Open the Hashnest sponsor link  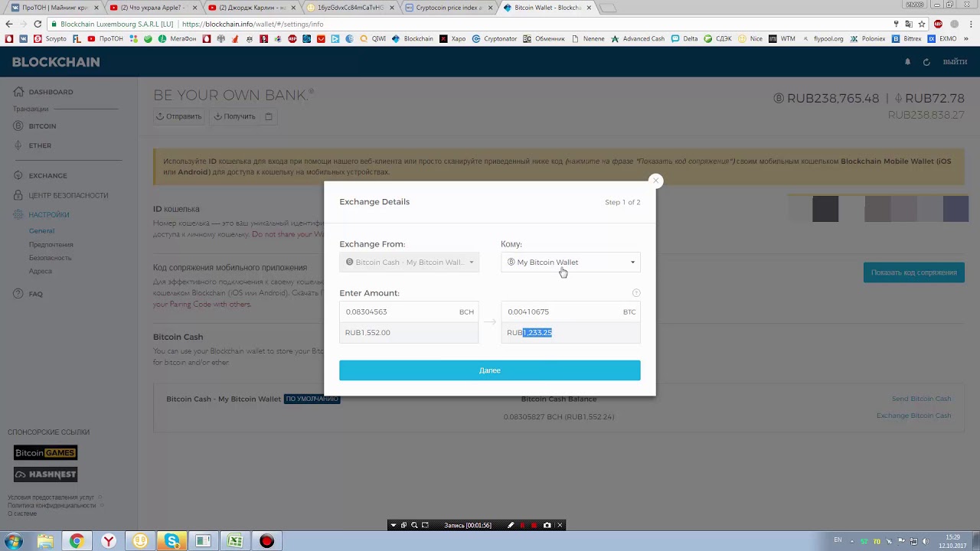45,474
